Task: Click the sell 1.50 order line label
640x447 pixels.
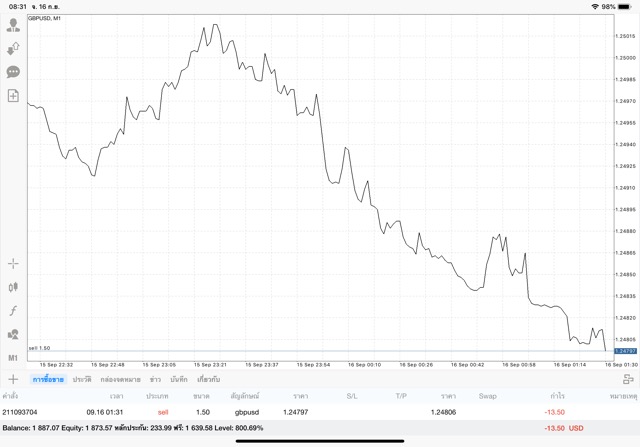Action: tap(39, 348)
